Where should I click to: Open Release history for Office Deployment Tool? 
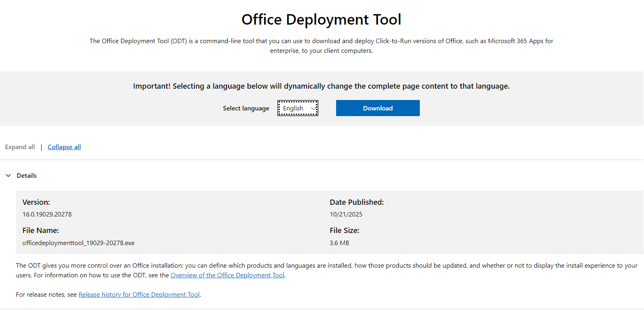tap(139, 295)
